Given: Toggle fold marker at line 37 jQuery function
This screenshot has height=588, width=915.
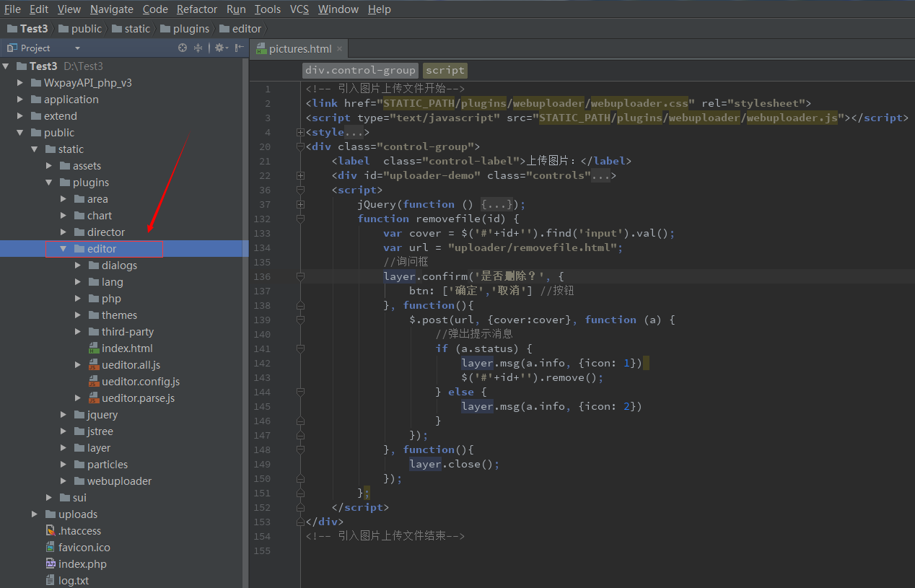Looking at the screenshot, I should (300, 204).
